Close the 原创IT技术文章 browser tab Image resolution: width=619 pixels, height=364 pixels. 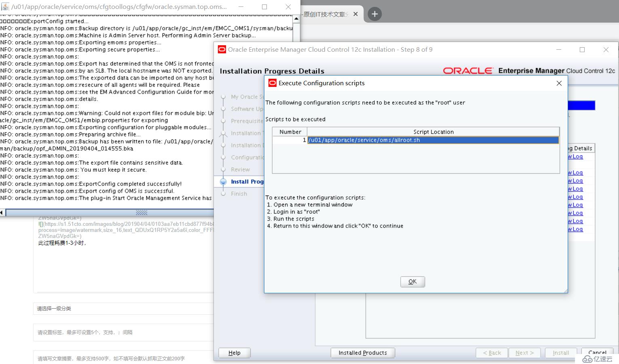pyautogui.click(x=355, y=14)
